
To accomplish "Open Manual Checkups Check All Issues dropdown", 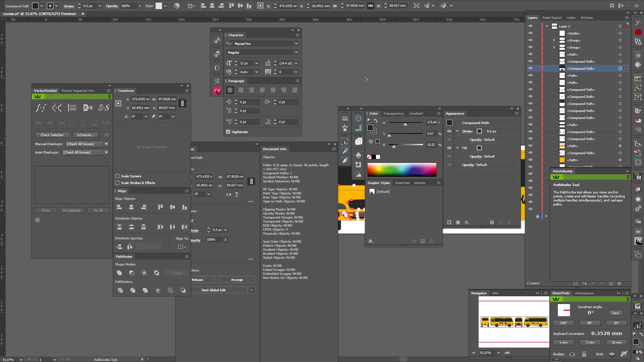I will click(x=106, y=144).
